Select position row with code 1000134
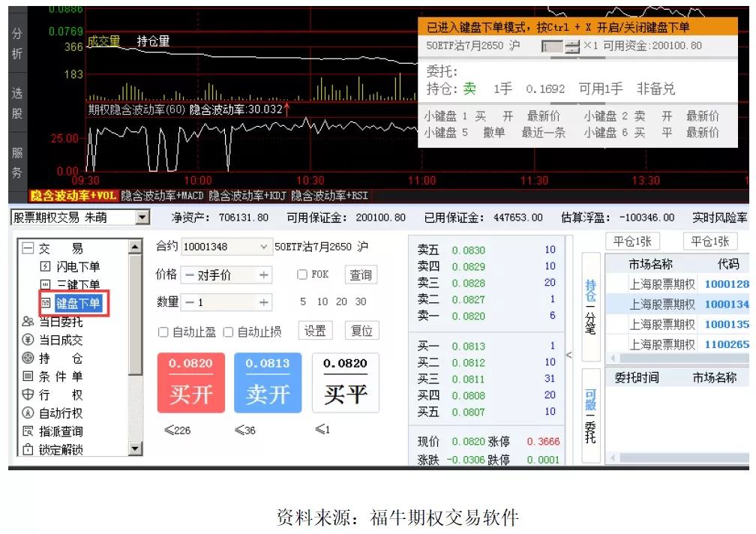The image size is (756, 534). point(677,304)
